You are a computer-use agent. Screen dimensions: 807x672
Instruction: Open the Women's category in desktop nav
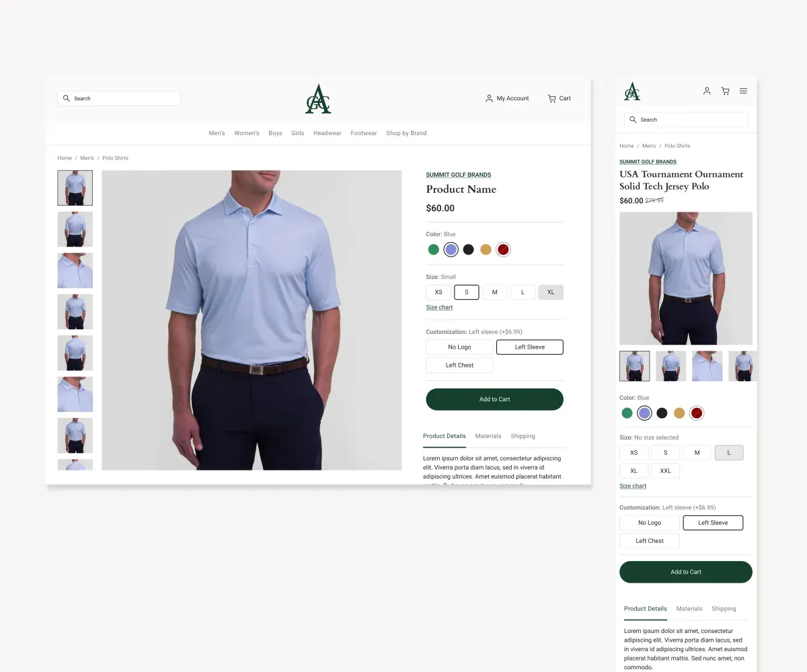click(246, 133)
